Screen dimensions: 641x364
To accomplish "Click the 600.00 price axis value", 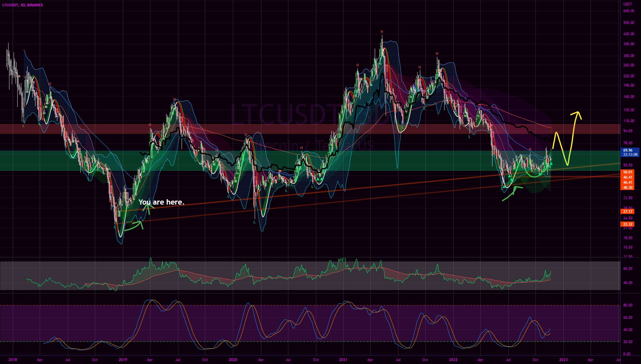I will 629,11.
